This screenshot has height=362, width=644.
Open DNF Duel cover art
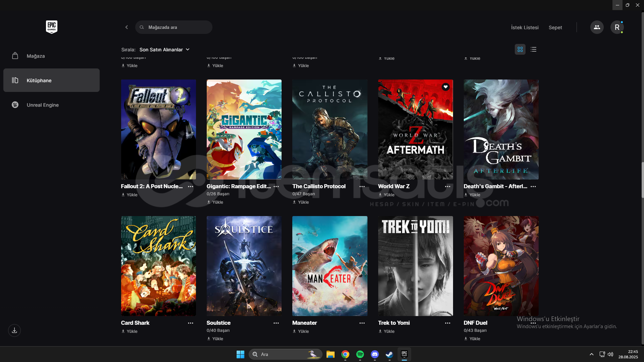coord(501,266)
